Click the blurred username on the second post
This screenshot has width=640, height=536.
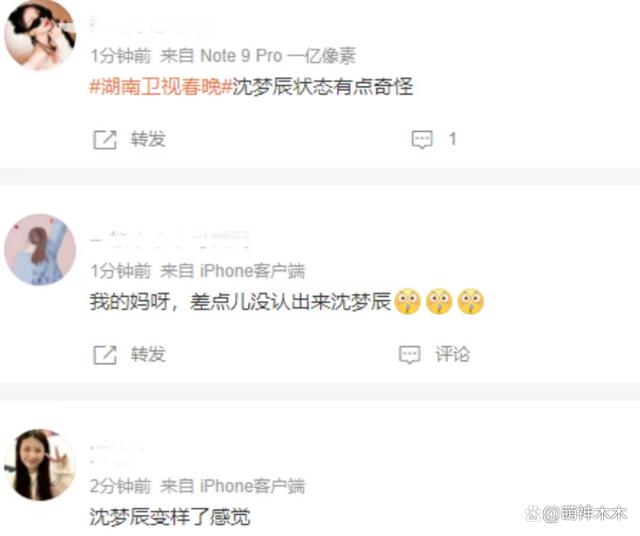[x=171, y=238]
